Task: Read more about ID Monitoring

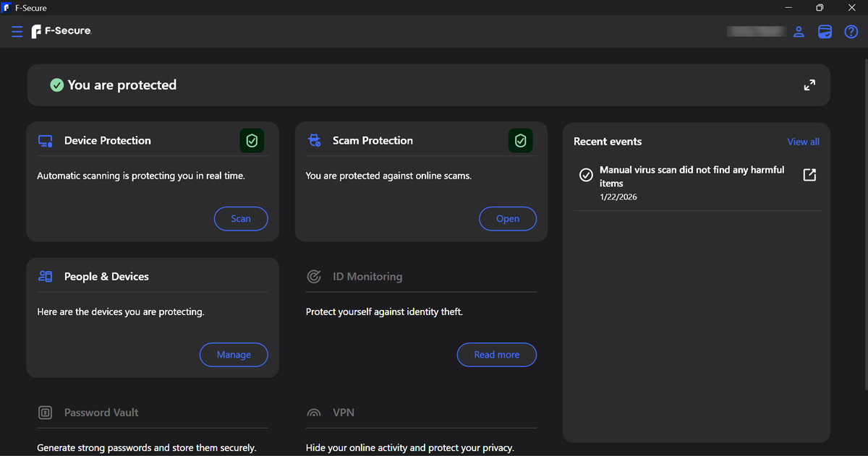Action: point(497,355)
